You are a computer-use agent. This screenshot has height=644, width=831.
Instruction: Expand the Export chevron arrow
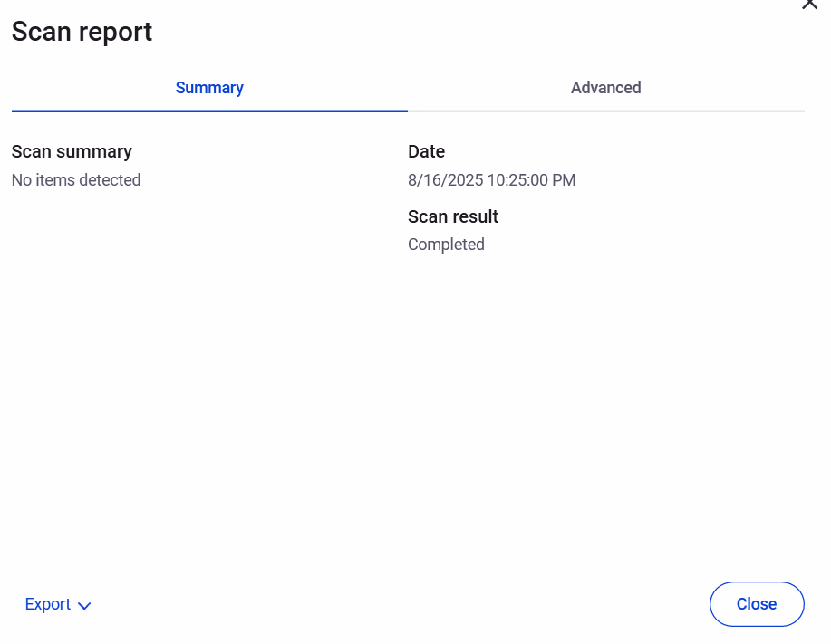85,606
